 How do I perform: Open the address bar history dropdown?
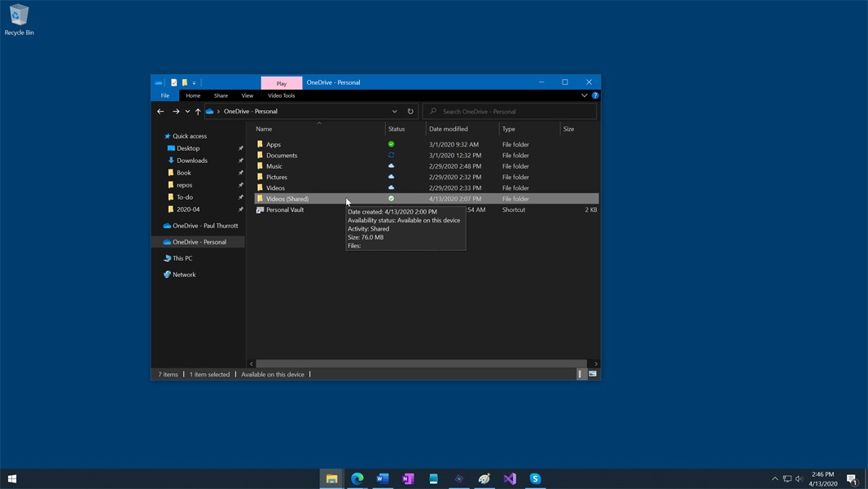tap(394, 112)
